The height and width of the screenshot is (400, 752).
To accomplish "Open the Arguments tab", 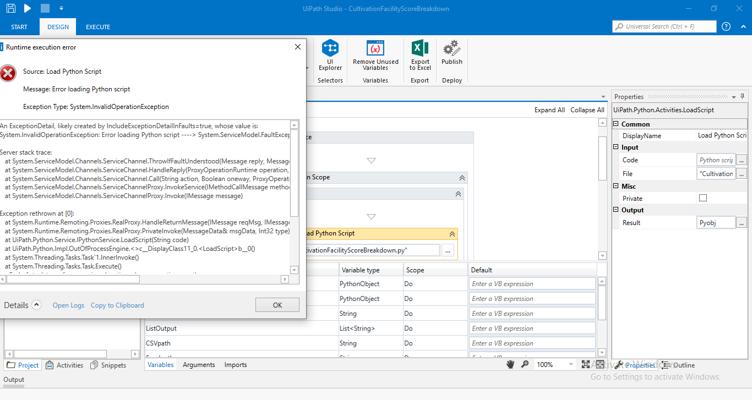I will point(198,365).
